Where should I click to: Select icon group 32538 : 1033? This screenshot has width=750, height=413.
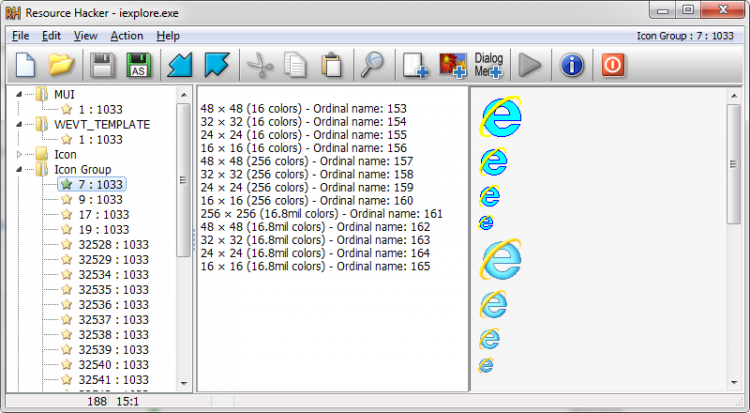pos(113,335)
